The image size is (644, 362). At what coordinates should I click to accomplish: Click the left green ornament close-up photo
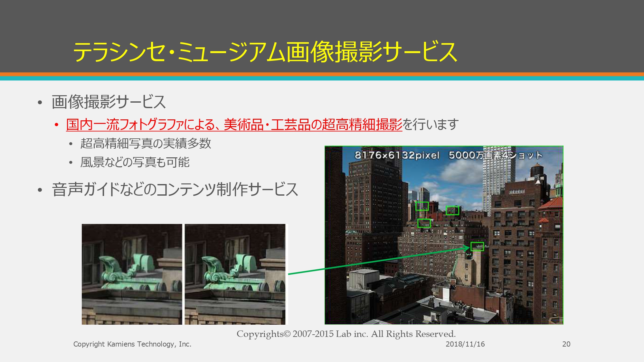[x=132, y=274]
